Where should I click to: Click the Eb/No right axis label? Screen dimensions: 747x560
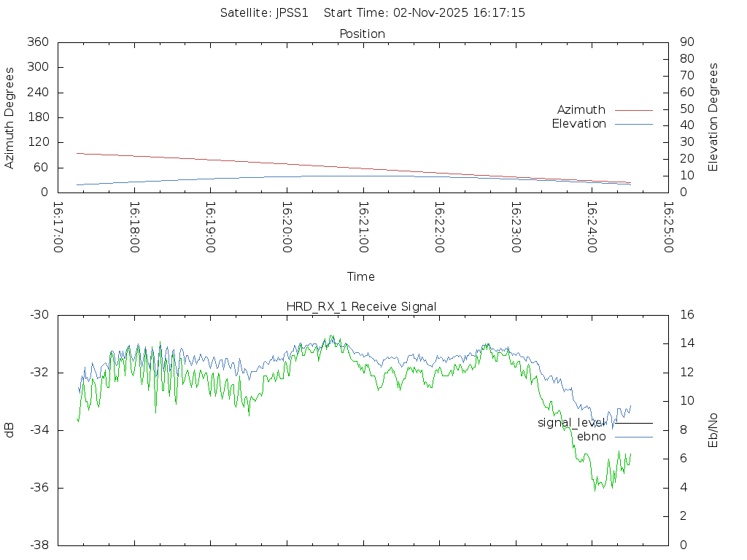click(x=713, y=430)
